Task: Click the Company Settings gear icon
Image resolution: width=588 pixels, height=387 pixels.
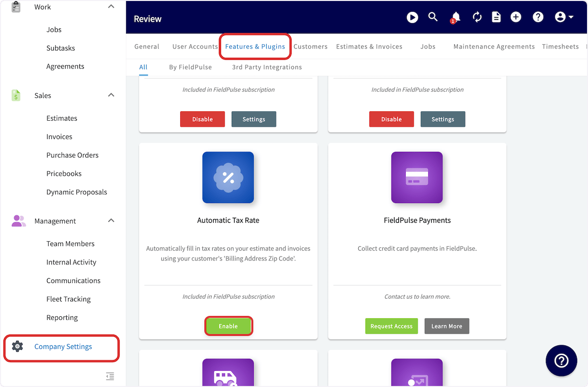Action: tap(17, 346)
